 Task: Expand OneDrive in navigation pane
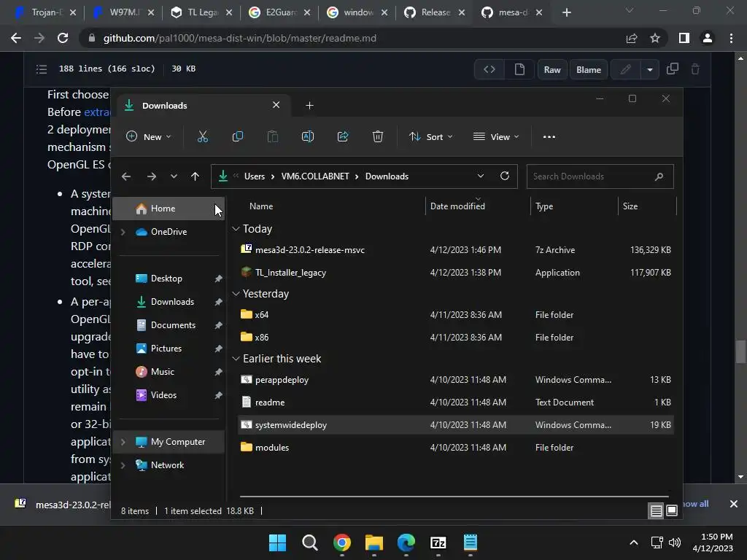(x=123, y=232)
